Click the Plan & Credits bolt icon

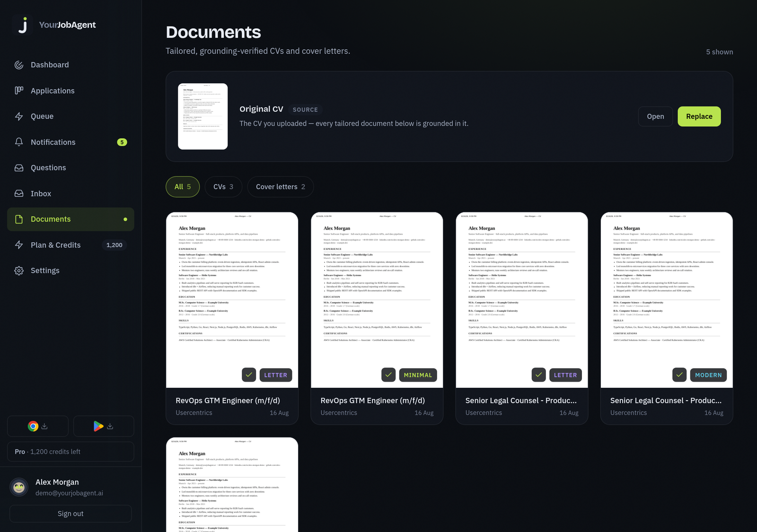click(x=19, y=245)
